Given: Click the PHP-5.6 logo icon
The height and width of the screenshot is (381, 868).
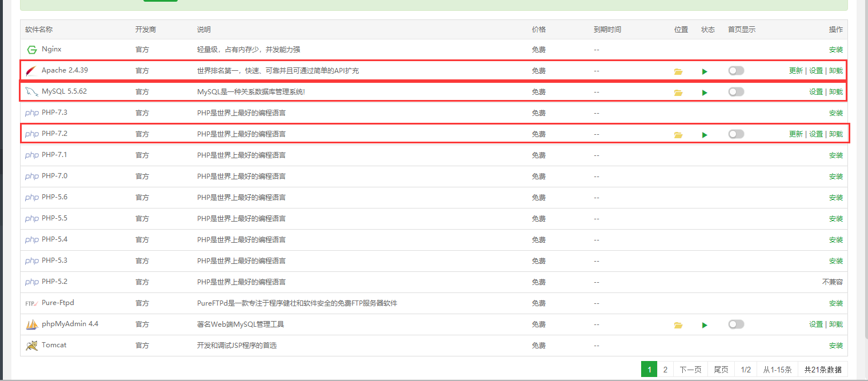Looking at the screenshot, I should 32,198.
